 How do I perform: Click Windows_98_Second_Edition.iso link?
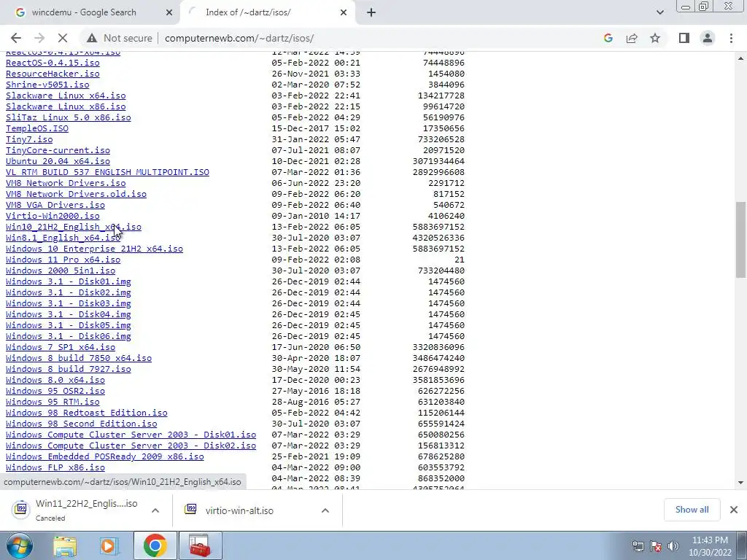[82, 424]
